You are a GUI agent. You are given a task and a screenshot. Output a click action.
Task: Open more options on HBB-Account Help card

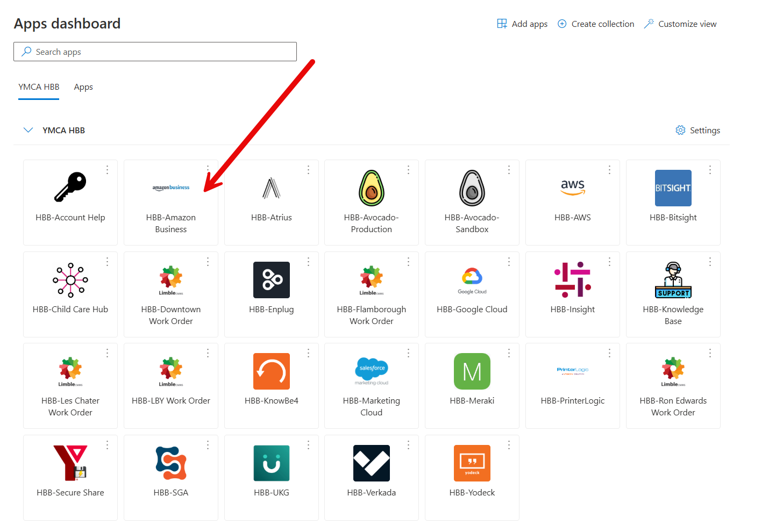(x=108, y=170)
